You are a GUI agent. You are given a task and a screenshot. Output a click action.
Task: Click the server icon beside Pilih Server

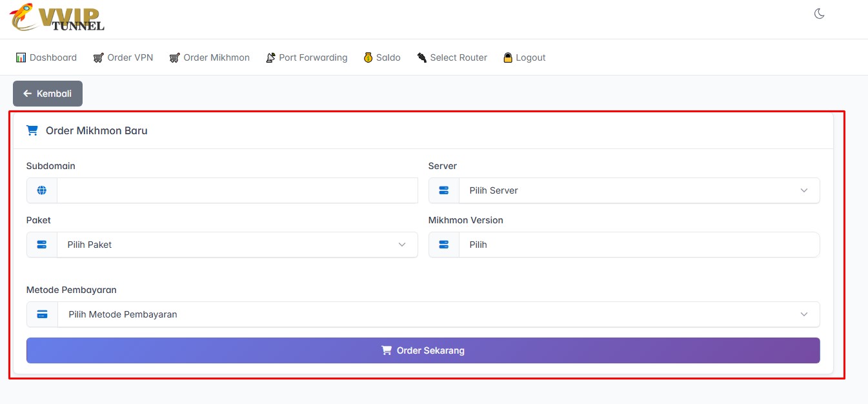point(444,190)
